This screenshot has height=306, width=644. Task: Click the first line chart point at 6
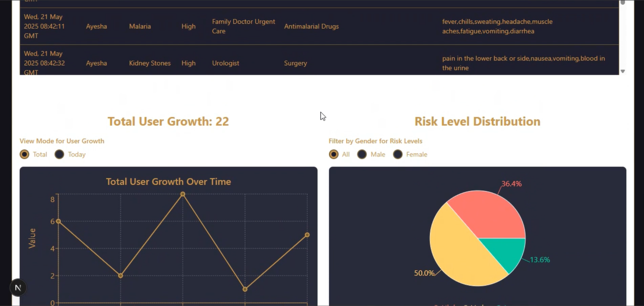(58, 221)
